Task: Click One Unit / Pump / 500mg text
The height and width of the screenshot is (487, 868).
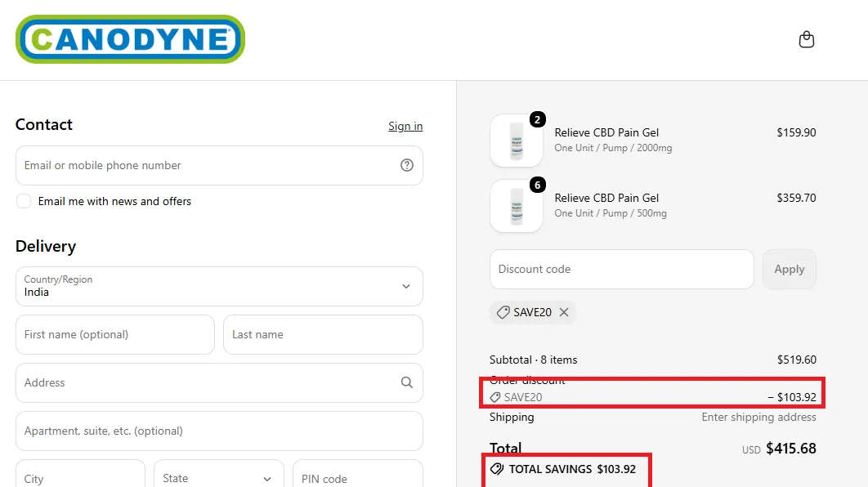Action: tap(611, 213)
